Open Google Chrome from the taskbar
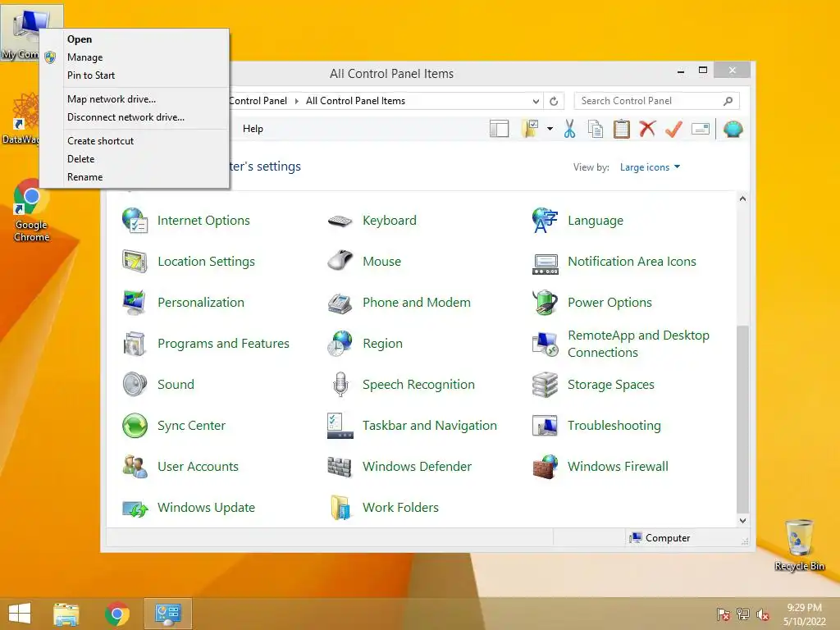Screen dimensions: 840x630 point(116,614)
